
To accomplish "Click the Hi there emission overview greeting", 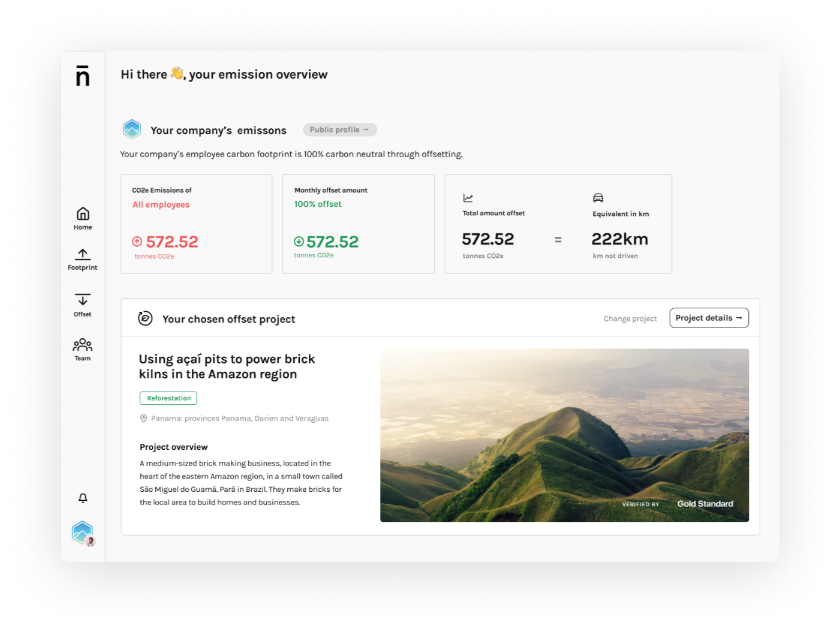I will (224, 74).
